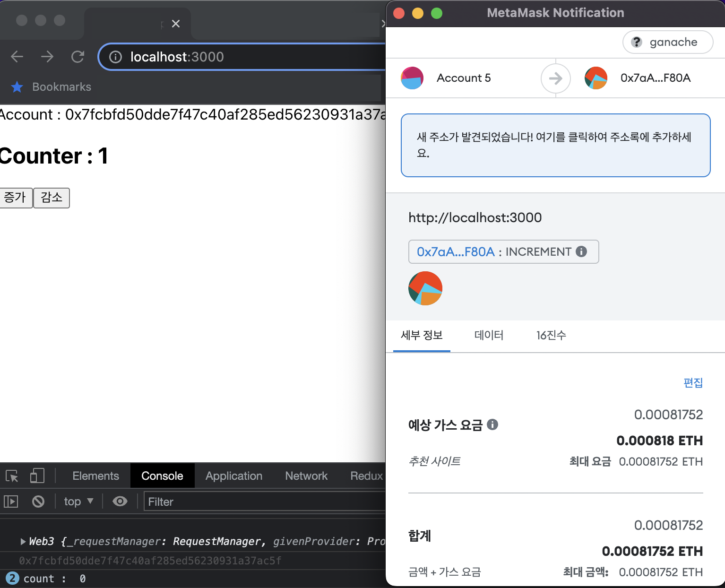Reload the localhost:3000 page
The image size is (725, 588).
(x=78, y=57)
